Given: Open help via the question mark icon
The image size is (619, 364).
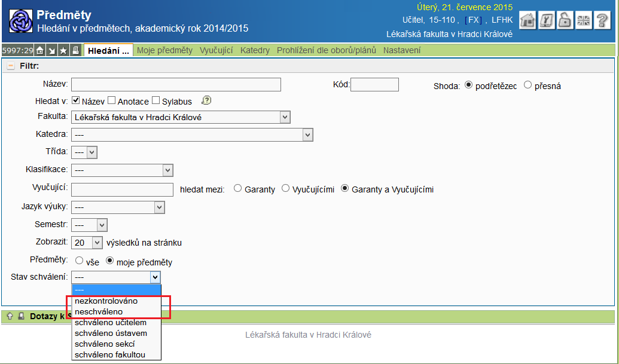Looking at the screenshot, I should pos(602,20).
